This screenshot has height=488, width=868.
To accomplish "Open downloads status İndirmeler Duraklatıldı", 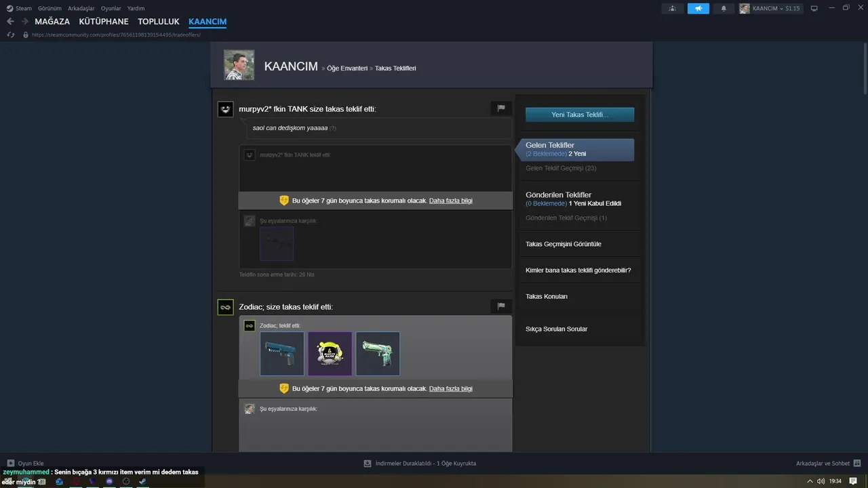I will coord(420,464).
